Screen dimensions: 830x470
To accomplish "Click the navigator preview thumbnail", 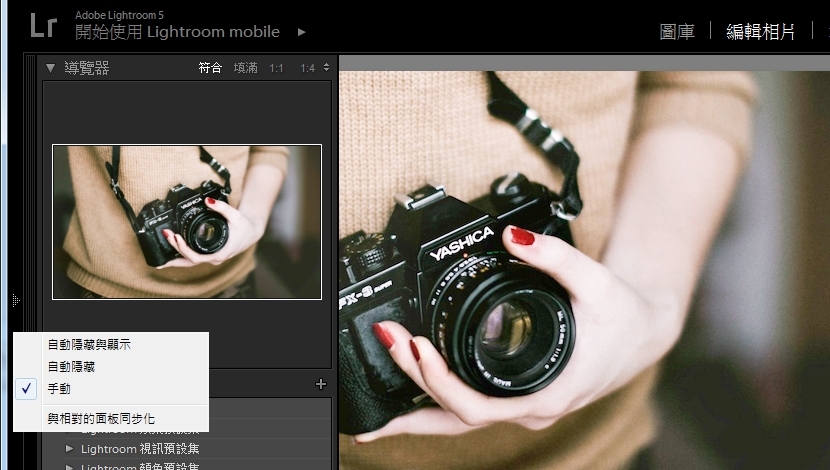I will coord(187,222).
